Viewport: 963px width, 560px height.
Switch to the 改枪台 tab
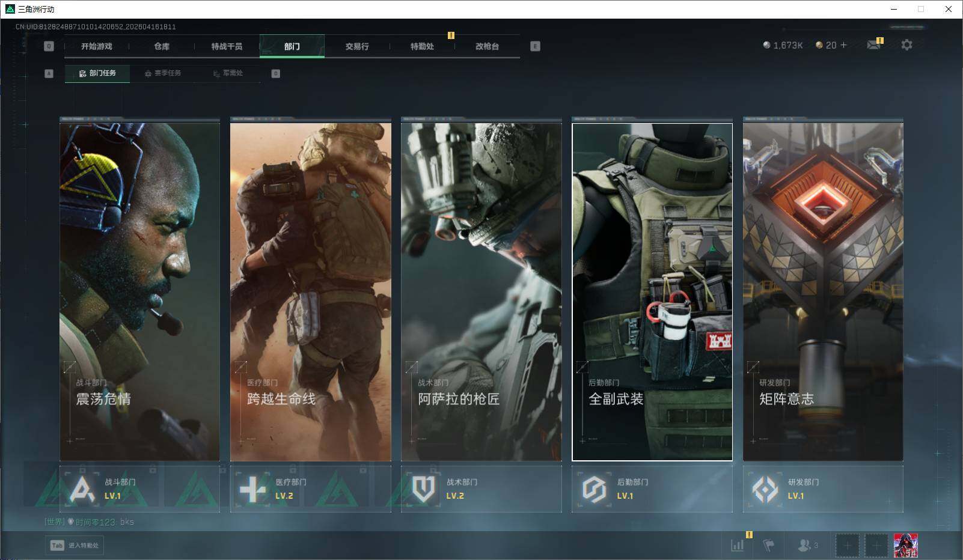tap(487, 46)
